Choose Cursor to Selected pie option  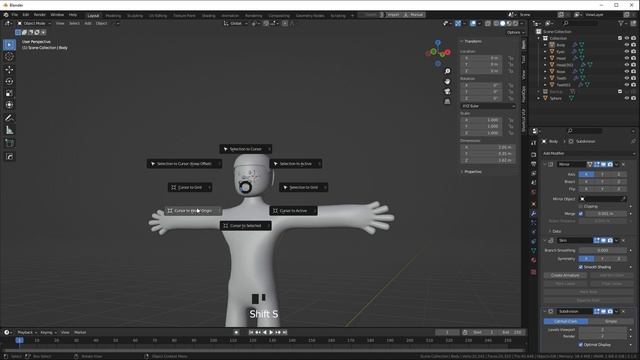click(x=246, y=226)
